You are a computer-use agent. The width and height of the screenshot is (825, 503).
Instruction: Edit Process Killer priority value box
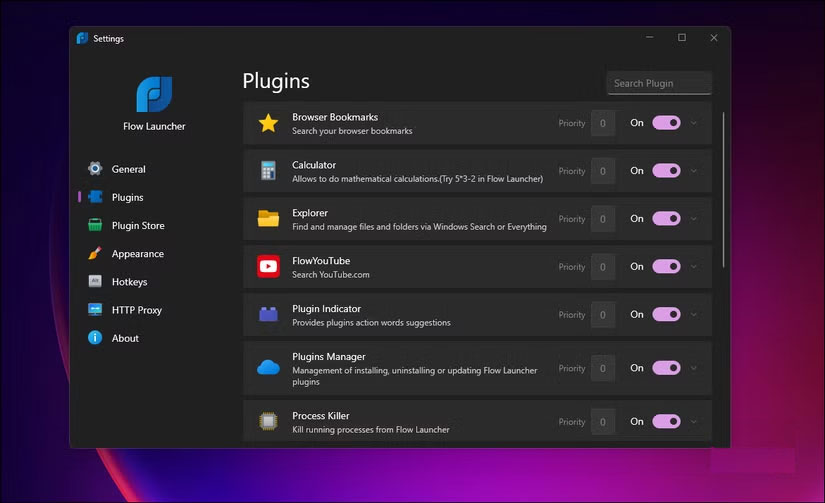(602, 422)
